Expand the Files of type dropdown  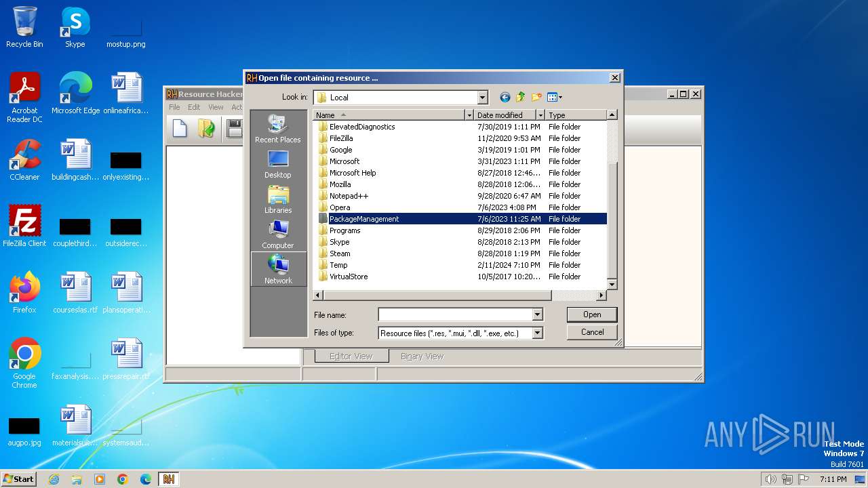point(537,333)
